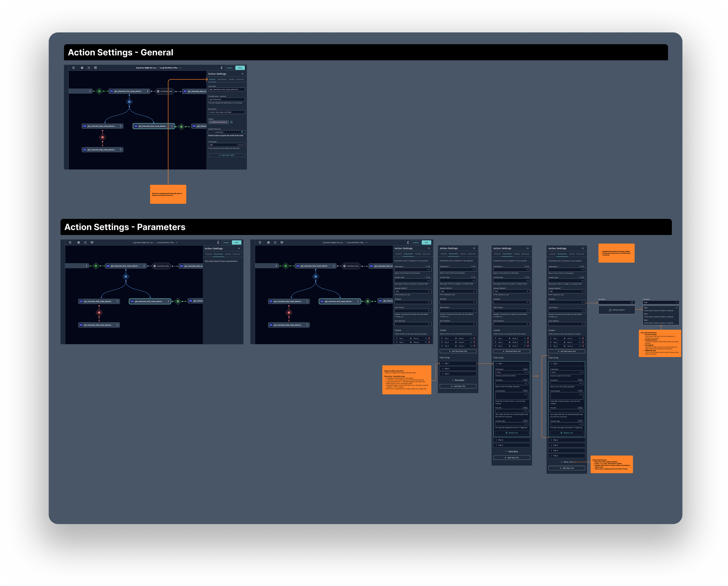Open Template dropdown showing Text selected
This screenshot has height=586, width=728.
pos(660,302)
